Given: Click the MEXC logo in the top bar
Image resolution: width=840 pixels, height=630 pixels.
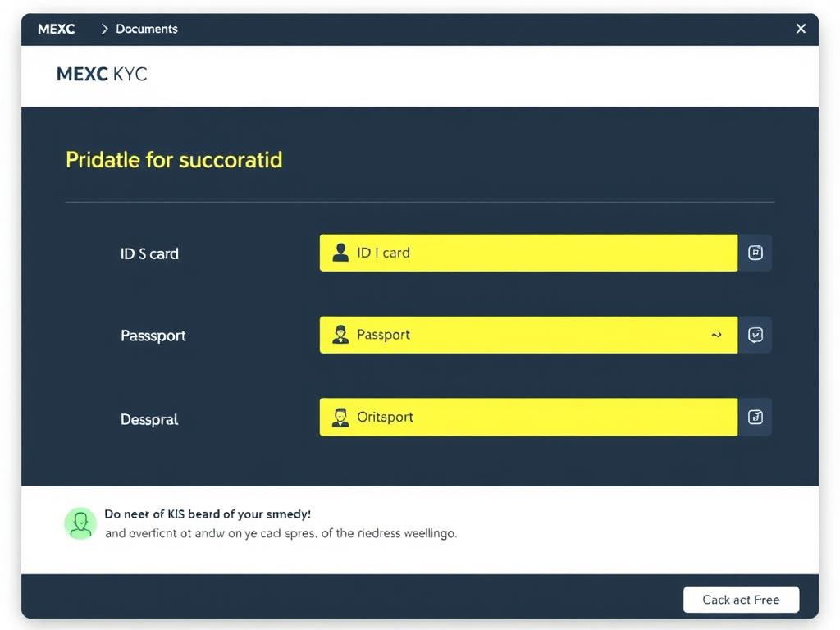Looking at the screenshot, I should [56, 29].
